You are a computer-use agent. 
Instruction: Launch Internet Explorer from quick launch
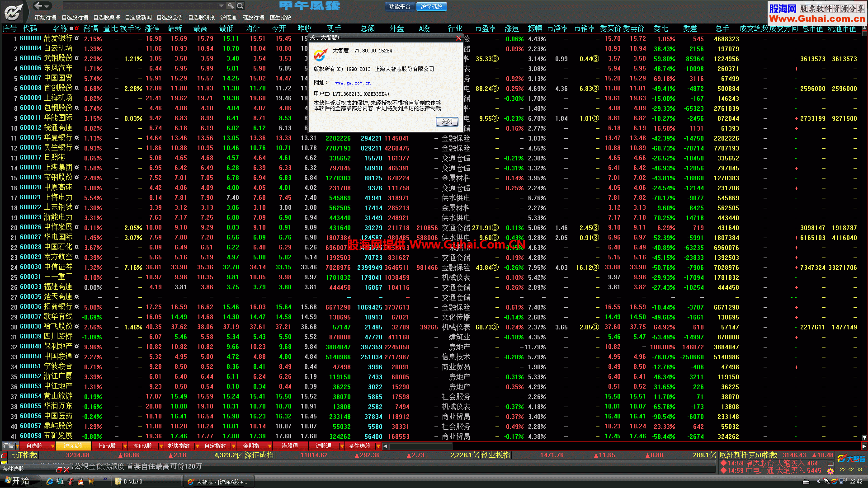coord(49,482)
